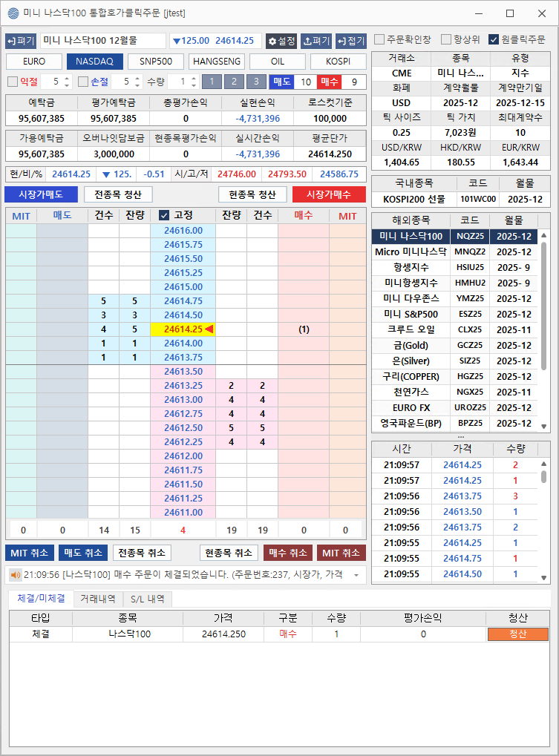Enable the 익절 take-profit checkbox
This screenshot has width=559, height=756.
(x=12, y=82)
